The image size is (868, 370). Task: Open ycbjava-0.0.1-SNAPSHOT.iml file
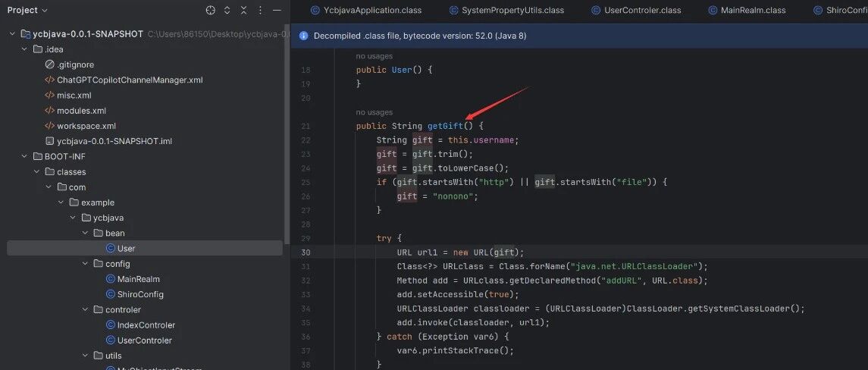pos(114,141)
